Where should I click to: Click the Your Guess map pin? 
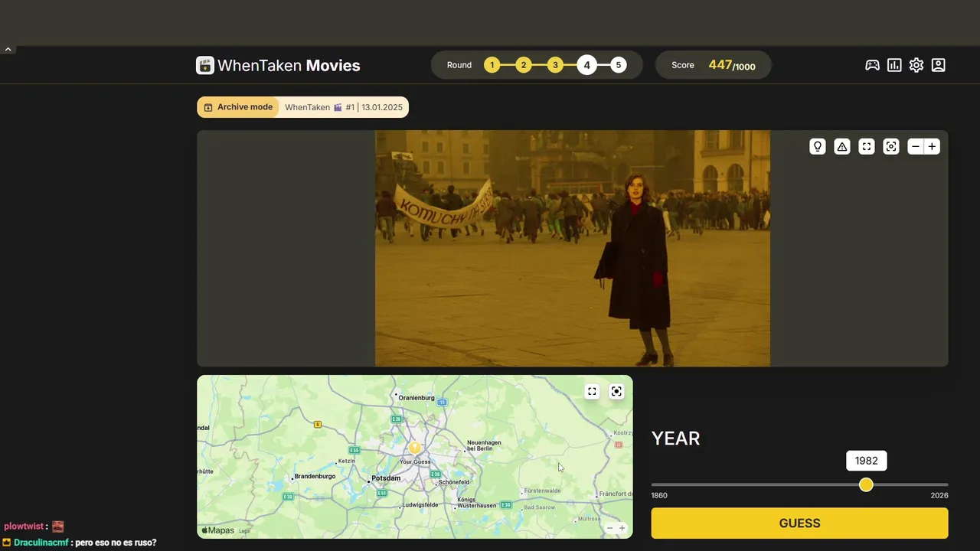[415, 448]
